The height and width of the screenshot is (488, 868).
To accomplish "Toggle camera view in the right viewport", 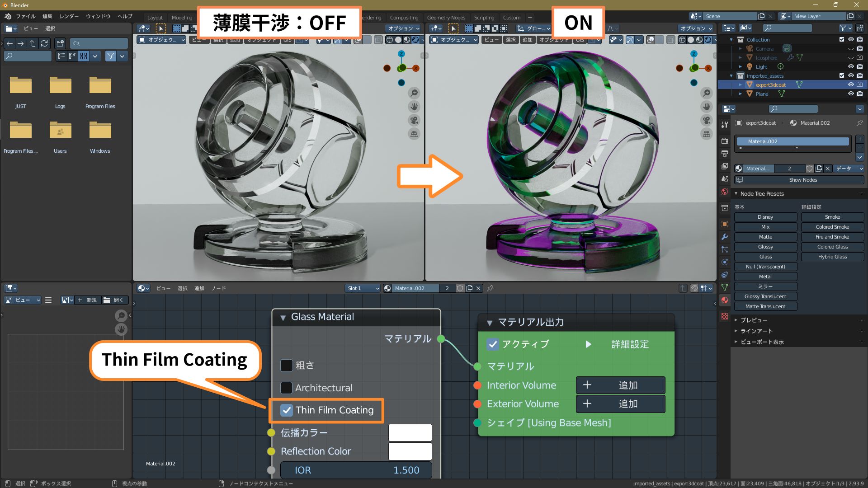I will [706, 120].
